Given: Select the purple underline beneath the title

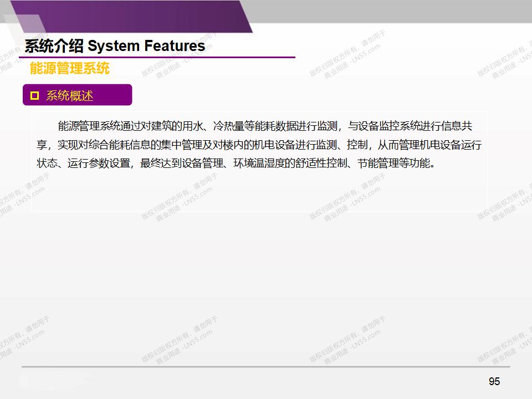Looking at the screenshot, I should (x=161, y=57).
